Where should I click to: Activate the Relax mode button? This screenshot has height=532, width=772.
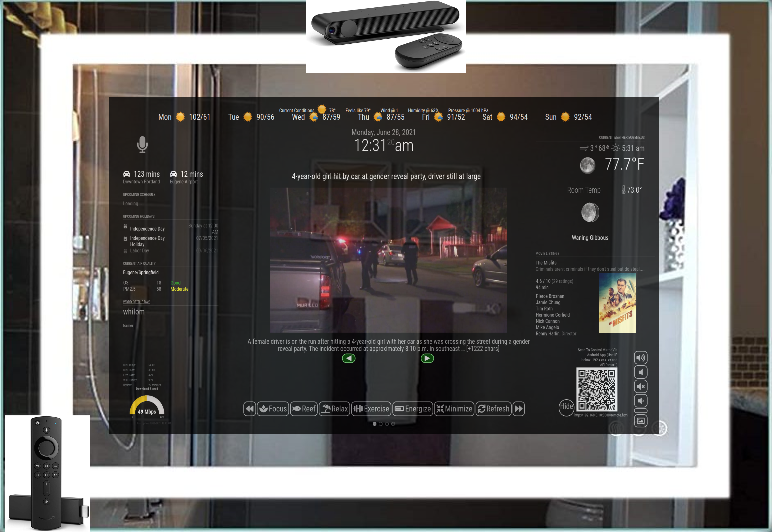pos(335,409)
